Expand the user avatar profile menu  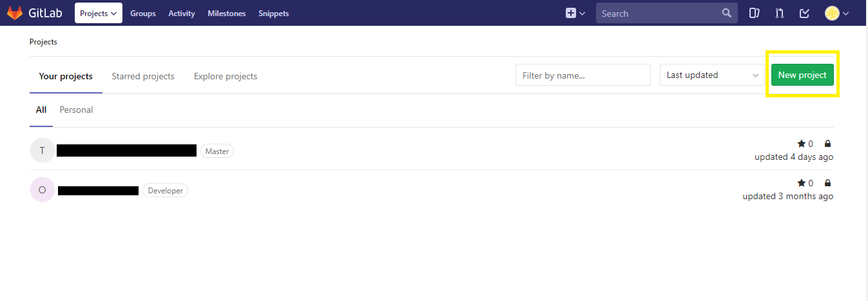(x=836, y=13)
